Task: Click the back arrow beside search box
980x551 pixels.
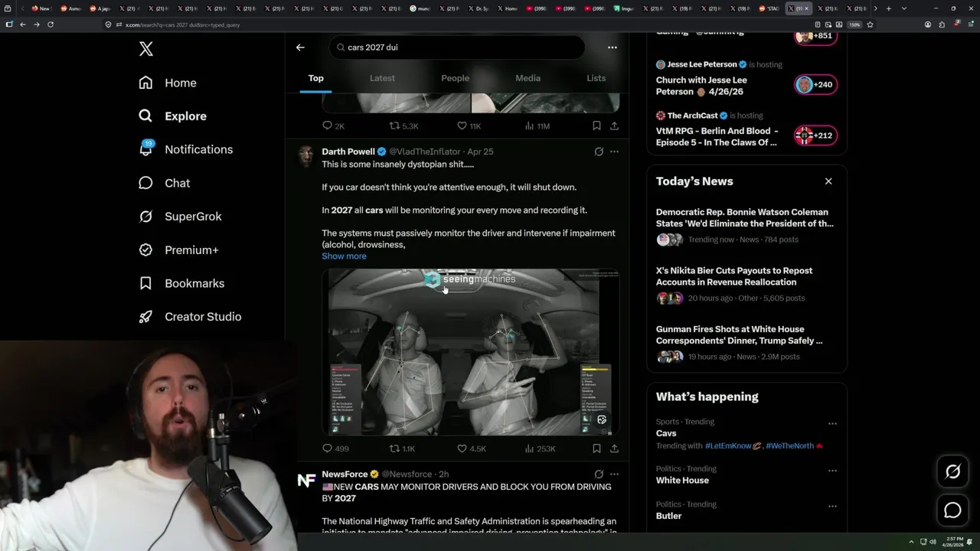Action: point(300,47)
